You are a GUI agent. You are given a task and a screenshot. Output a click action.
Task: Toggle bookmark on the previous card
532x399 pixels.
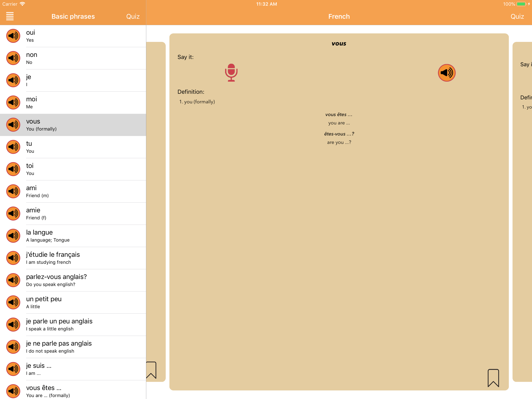(151, 370)
